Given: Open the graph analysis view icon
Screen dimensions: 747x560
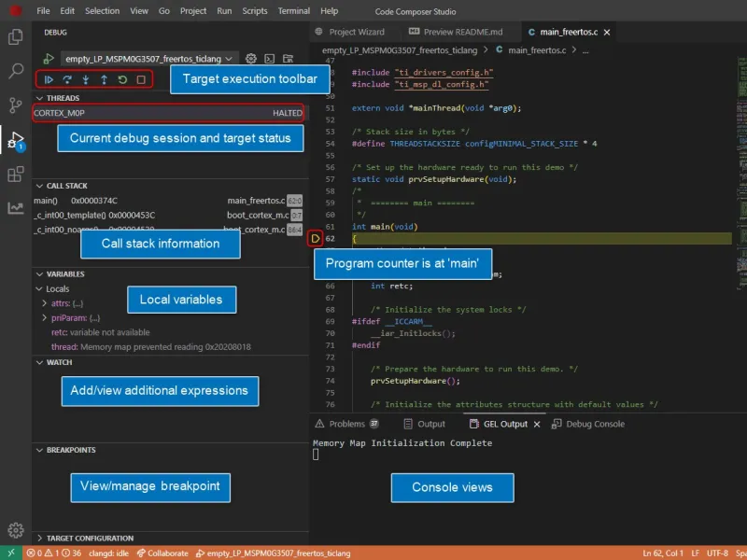Looking at the screenshot, I should click(x=16, y=207).
